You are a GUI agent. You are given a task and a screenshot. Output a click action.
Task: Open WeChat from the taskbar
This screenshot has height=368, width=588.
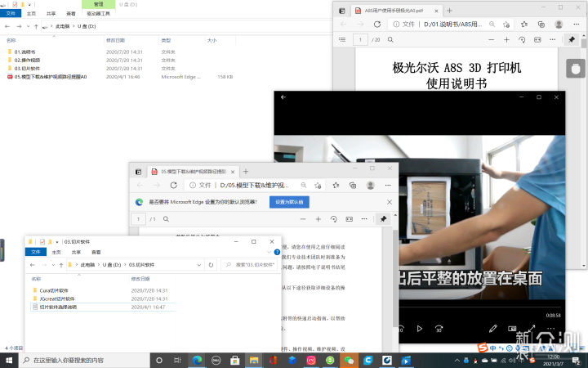pyautogui.click(x=349, y=361)
